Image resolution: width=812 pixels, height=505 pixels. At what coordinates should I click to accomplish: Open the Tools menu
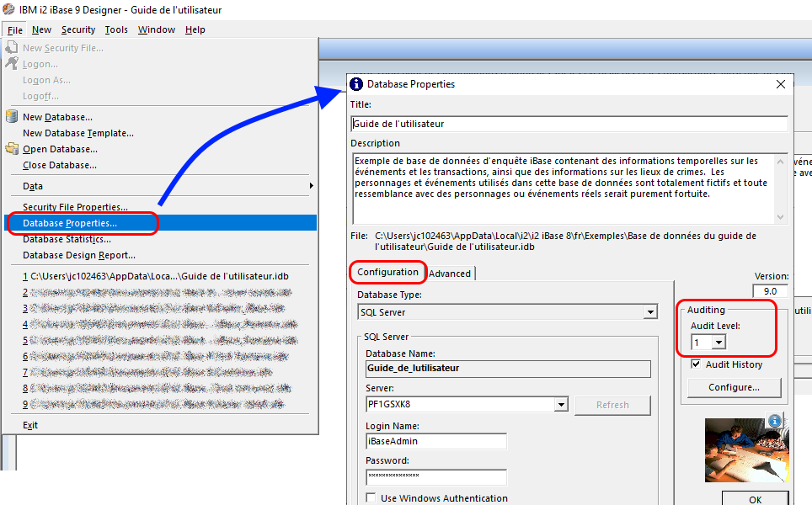tap(116, 29)
